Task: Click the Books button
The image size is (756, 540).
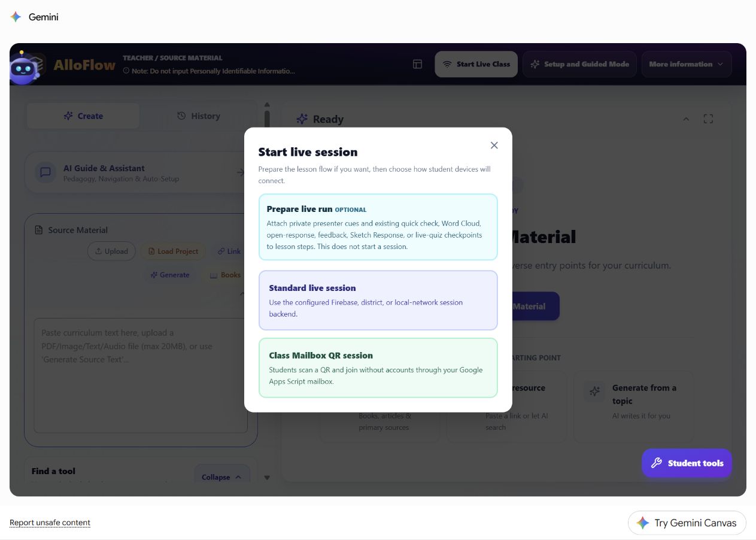Action: pyautogui.click(x=226, y=275)
